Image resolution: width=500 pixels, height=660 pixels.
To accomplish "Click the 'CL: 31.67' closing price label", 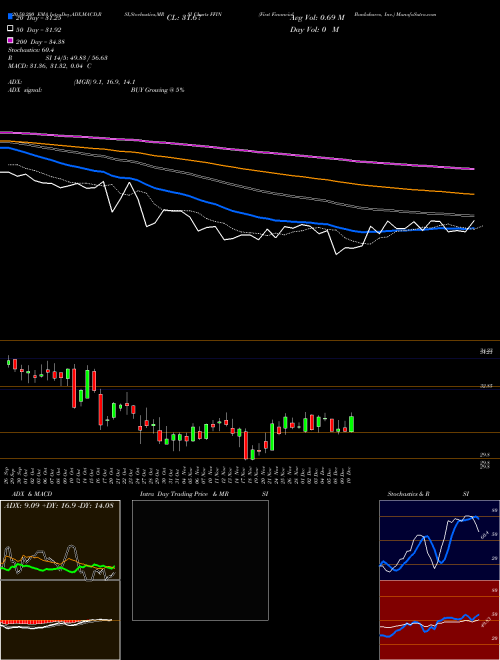I will coord(184,18).
